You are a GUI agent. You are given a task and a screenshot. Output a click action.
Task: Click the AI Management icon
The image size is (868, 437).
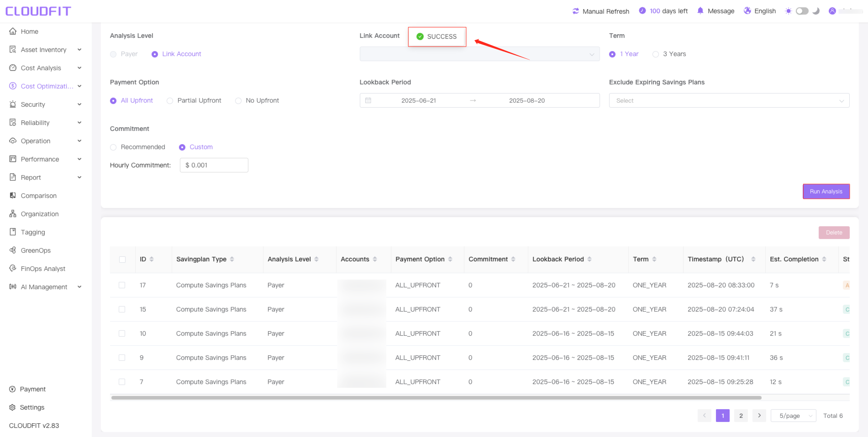pyautogui.click(x=13, y=287)
